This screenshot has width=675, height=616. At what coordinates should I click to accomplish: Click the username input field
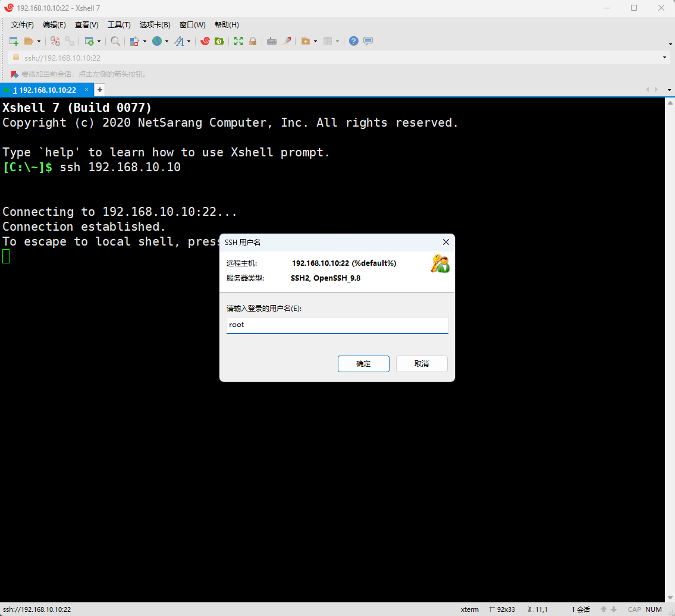(337, 325)
